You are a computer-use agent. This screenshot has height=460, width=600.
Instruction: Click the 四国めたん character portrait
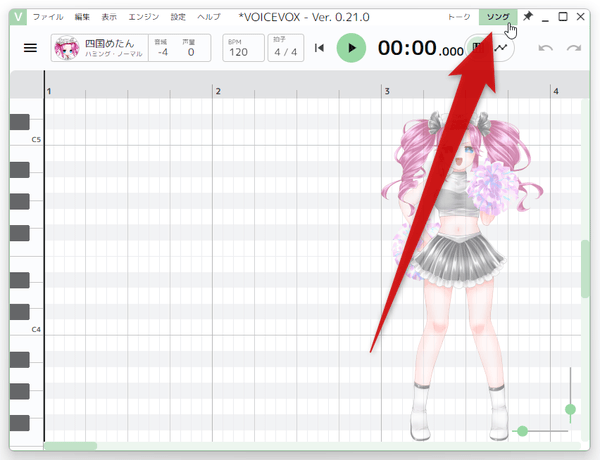coord(67,48)
